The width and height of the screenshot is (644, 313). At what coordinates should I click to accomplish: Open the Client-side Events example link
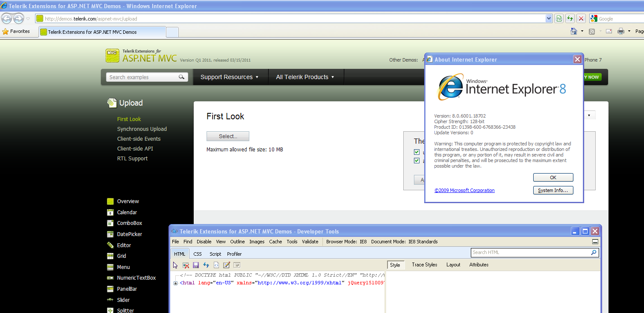click(x=139, y=139)
